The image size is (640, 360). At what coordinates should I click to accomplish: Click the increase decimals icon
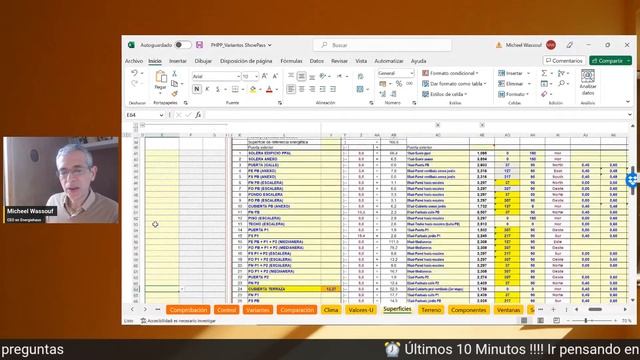point(383,94)
